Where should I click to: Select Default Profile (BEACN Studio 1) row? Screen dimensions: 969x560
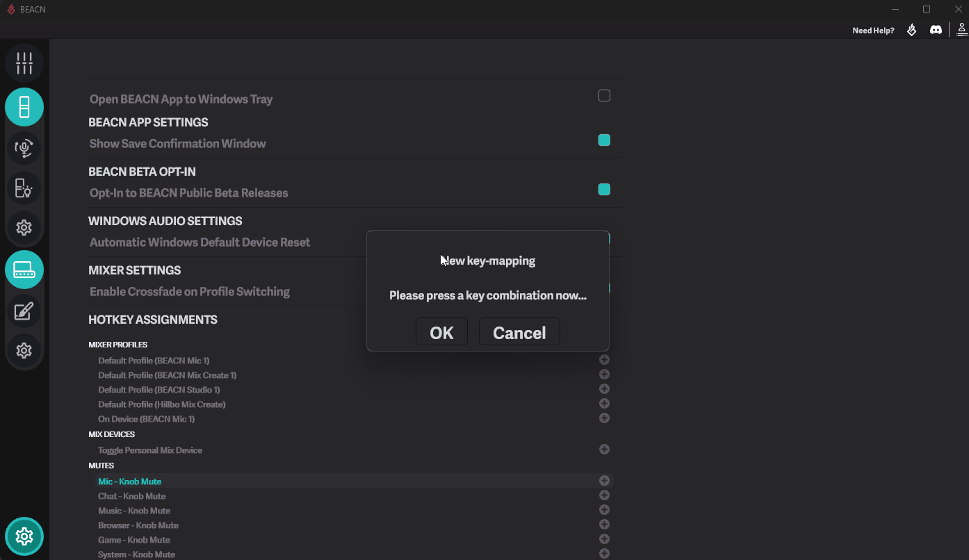click(x=355, y=390)
